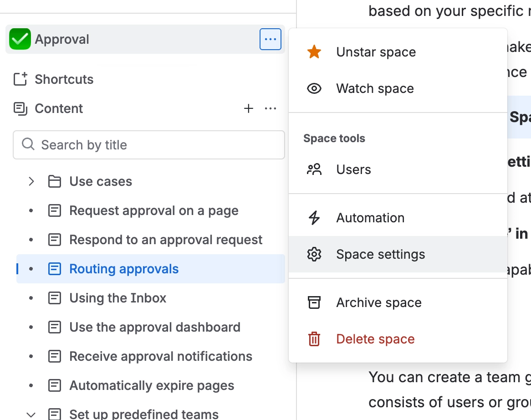Click the Automation lightning bolt icon
531x420 pixels.
pyautogui.click(x=314, y=218)
